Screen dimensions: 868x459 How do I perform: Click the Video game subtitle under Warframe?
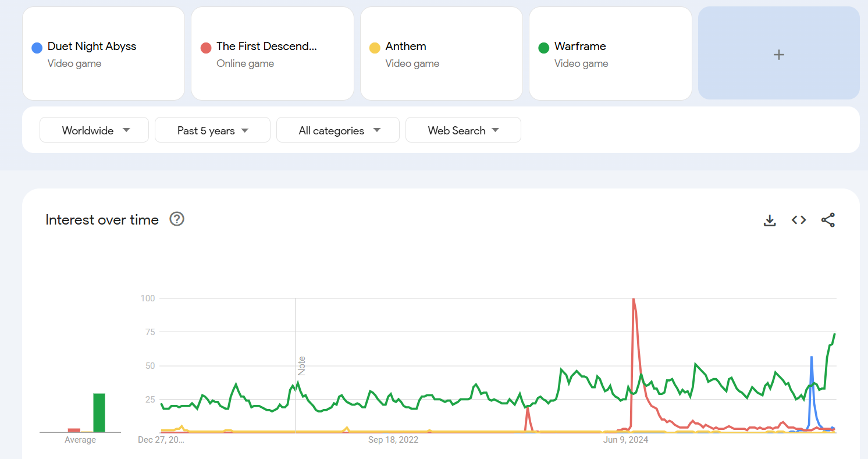pos(581,63)
